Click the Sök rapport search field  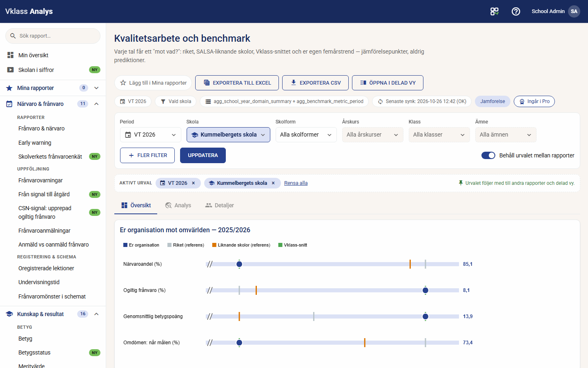click(53, 36)
